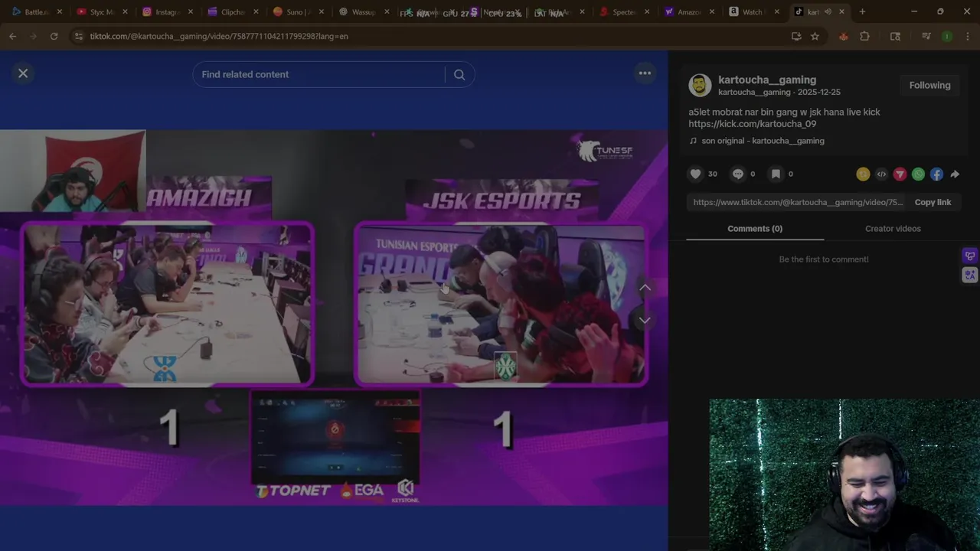Bookmark this page with the star icon
This screenshot has width=980, height=551.
815,36
